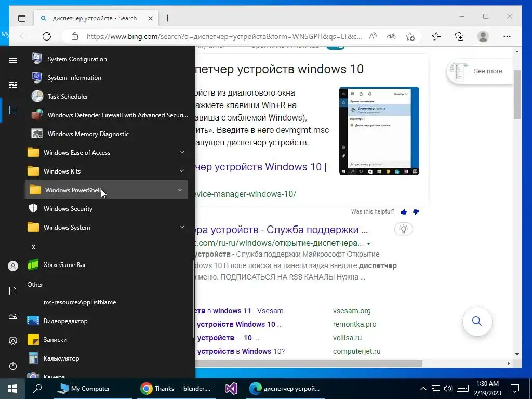Open Edge profile avatar
Screen dimensions: 532x399
coord(483,36)
